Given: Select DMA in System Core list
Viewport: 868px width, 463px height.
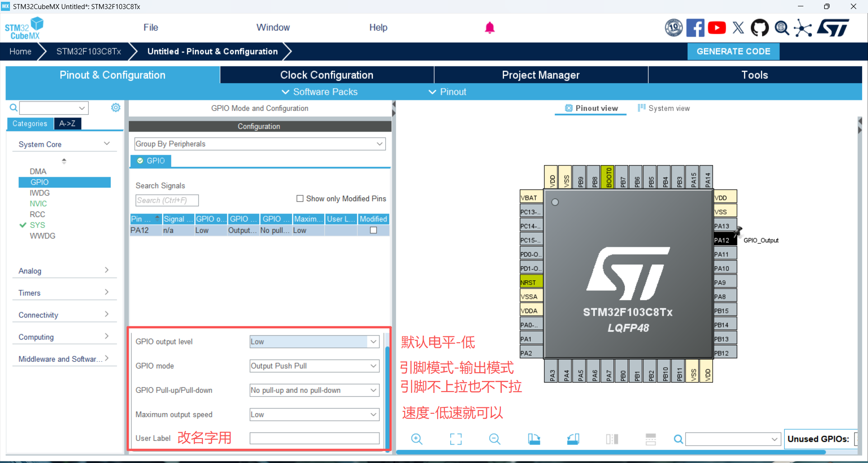Looking at the screenshot, I should 38,171.
